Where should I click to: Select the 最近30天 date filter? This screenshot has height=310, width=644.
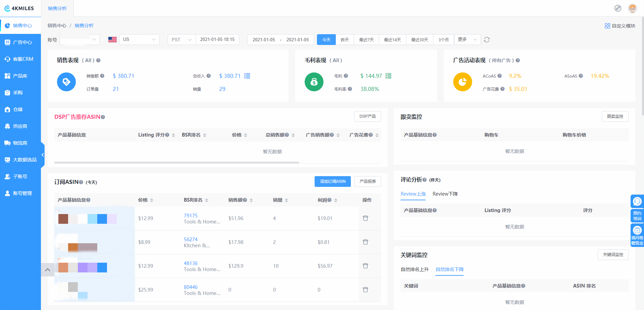click(419, 39)
